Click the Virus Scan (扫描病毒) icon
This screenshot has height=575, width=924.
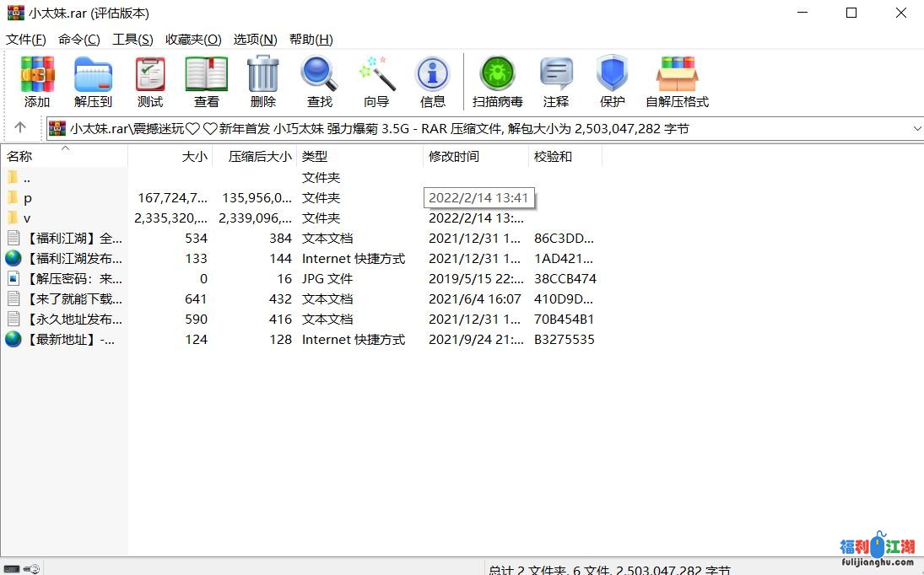[x=497, y=82]
